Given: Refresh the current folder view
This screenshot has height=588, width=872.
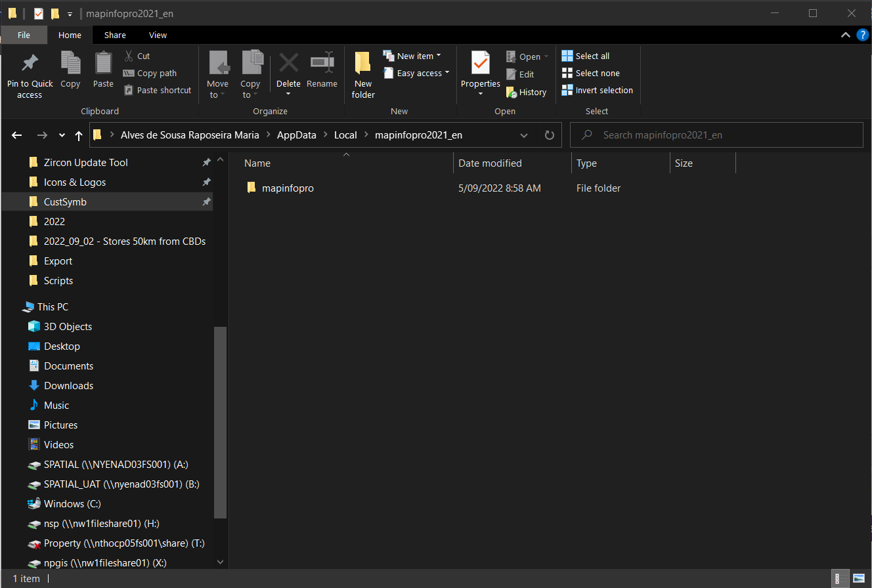Looking at the screenshot, I should (550, 135).
